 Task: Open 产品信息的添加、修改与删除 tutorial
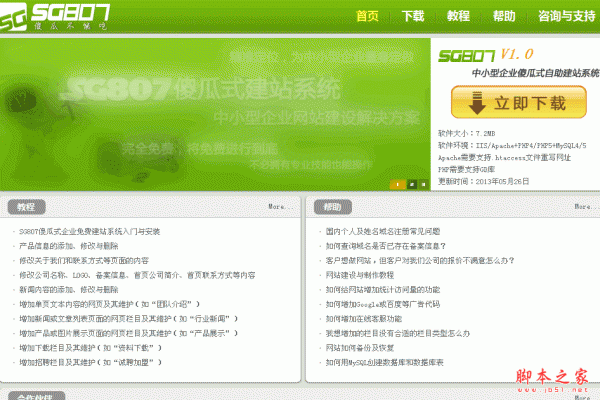point(68,246)
